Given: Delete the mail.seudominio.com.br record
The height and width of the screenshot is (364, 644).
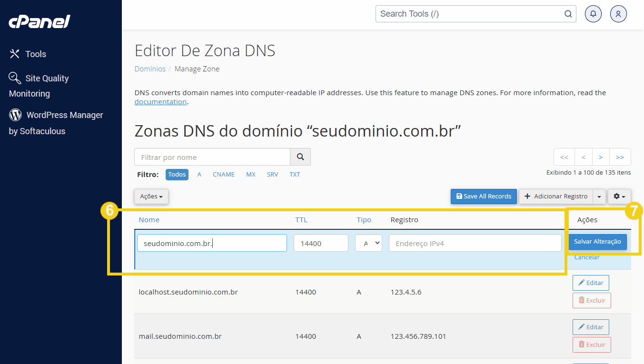Looking at the screenshot, I should click(x=592, y=344).
